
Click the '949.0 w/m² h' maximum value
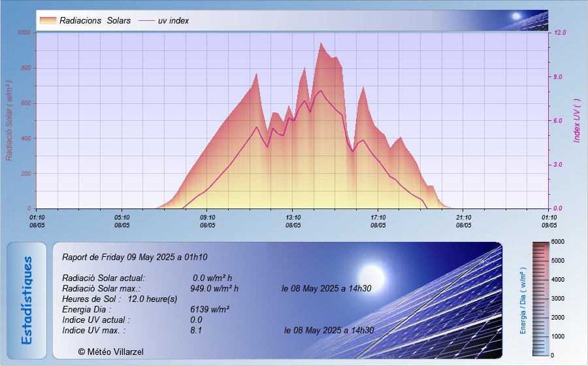pyautogui.click(x=214, y=289)
